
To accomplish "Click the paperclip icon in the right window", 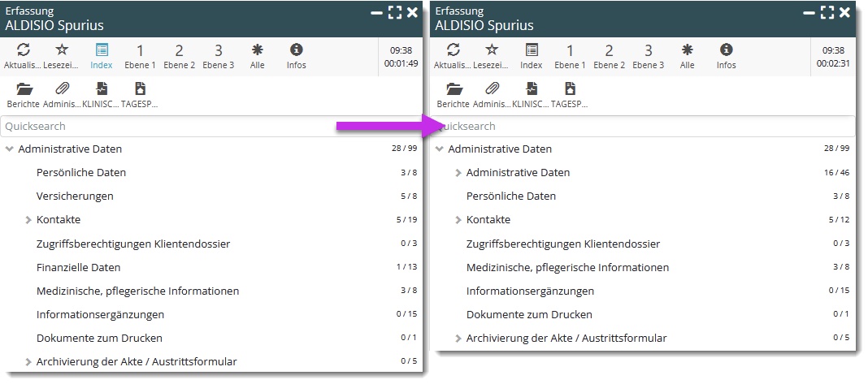I will click(492, 89).
